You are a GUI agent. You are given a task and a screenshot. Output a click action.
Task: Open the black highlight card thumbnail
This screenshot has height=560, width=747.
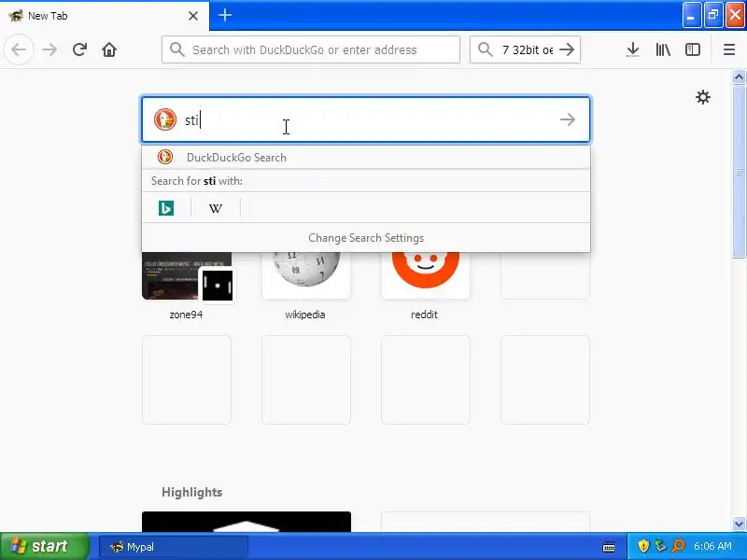(x=247, y=522)
